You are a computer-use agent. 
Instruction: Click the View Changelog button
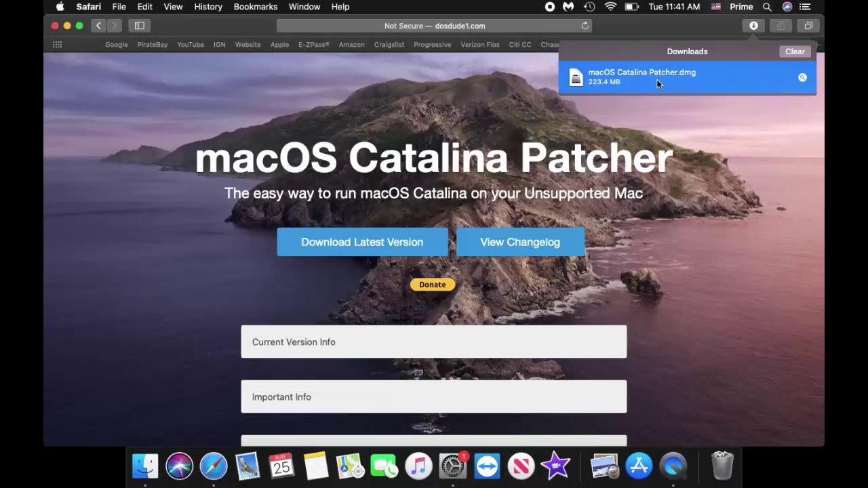(x=520, y=242)
